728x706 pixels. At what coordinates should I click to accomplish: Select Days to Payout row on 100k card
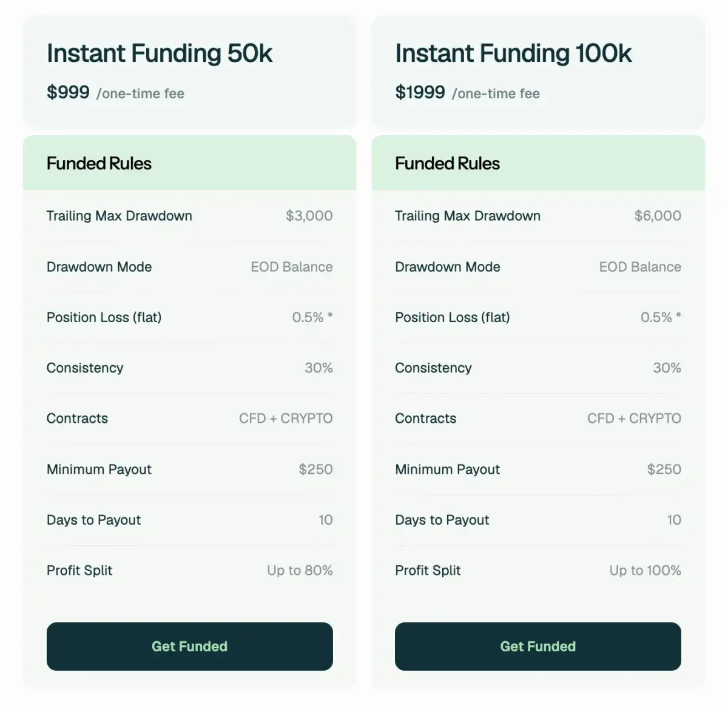[x=538, y=520]
